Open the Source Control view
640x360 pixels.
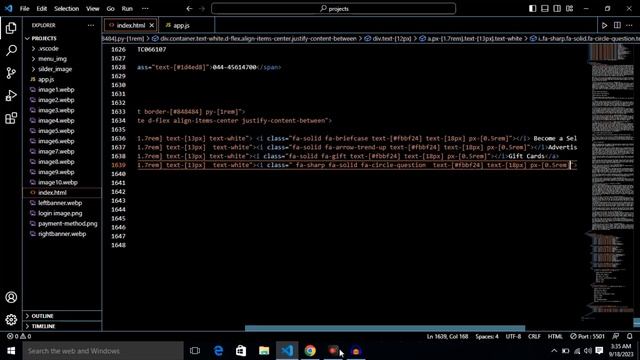pos(11,73)
